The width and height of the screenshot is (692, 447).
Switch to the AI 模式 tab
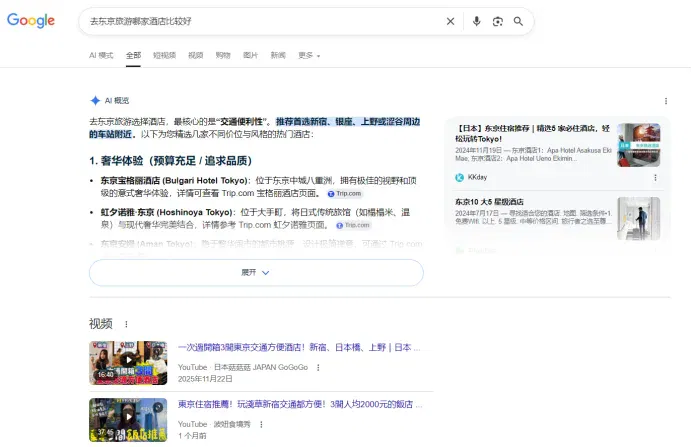click(101, 55)
